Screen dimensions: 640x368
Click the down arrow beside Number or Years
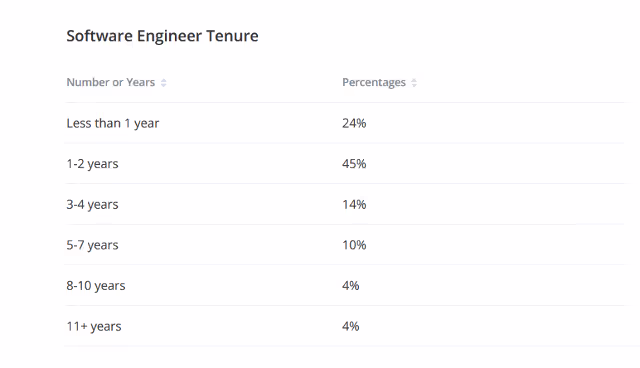click(164, 85)
